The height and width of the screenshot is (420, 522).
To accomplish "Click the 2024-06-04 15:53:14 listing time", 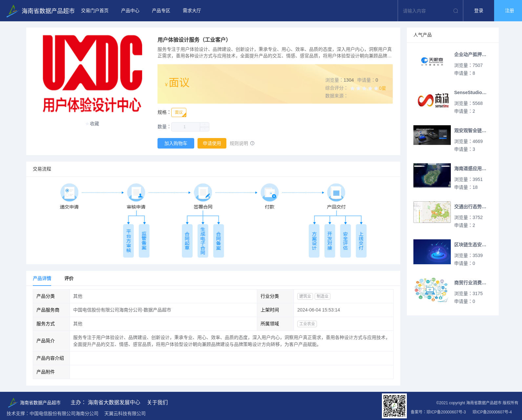I will [x=319, y=310].
